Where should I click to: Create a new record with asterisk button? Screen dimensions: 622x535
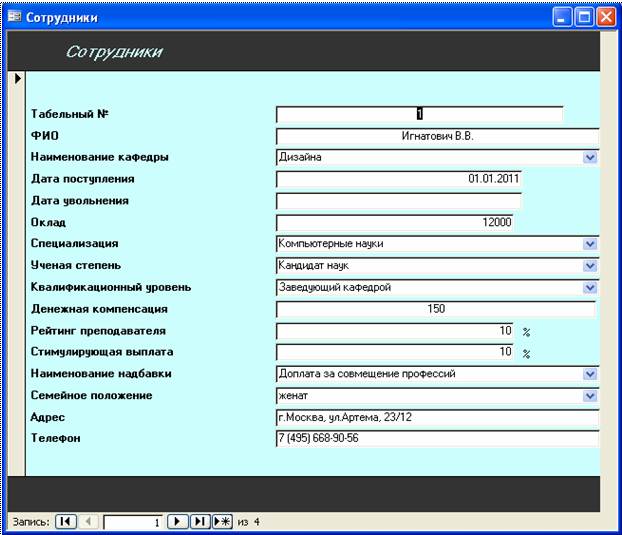222,521
